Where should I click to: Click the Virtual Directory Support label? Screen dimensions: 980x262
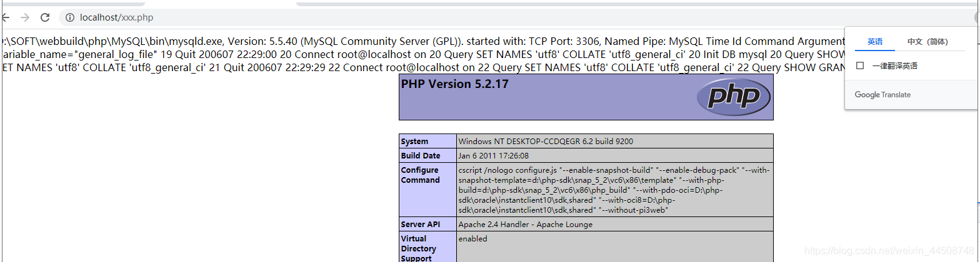coord(428,248)
